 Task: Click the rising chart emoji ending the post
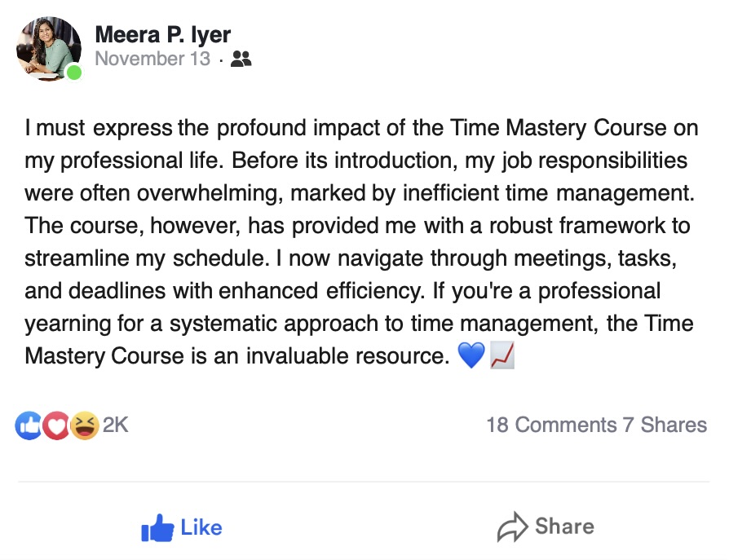coord(501,355)
